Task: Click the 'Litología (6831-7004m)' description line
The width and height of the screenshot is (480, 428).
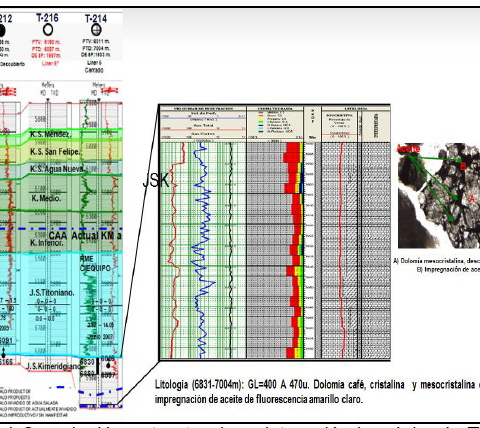Action: point(317,385)
